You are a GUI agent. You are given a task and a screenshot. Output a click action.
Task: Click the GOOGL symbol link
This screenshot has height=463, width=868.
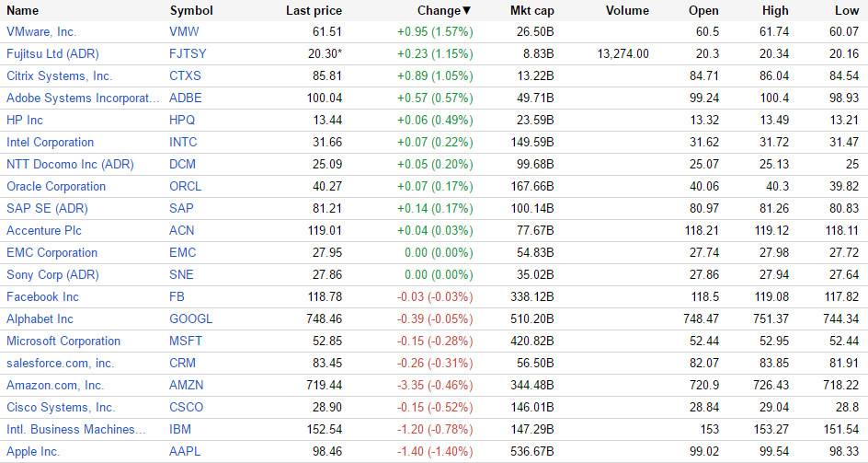pyautogui.click(x=191, y=319)
